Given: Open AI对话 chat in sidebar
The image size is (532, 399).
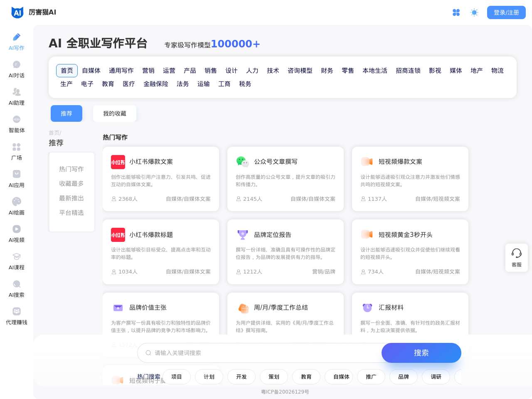Looking at the screenshot, I should click(x=17, y=69).
